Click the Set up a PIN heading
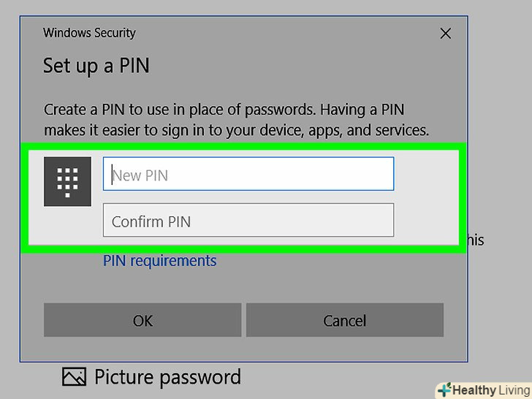Screen dimensions: 532x399 point(96,66)
